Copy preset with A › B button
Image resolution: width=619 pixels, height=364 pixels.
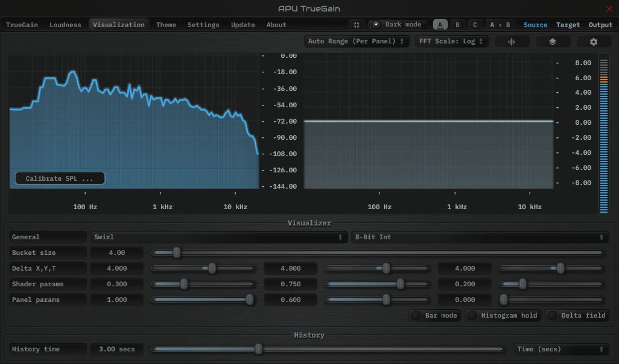tap(500, 25)
